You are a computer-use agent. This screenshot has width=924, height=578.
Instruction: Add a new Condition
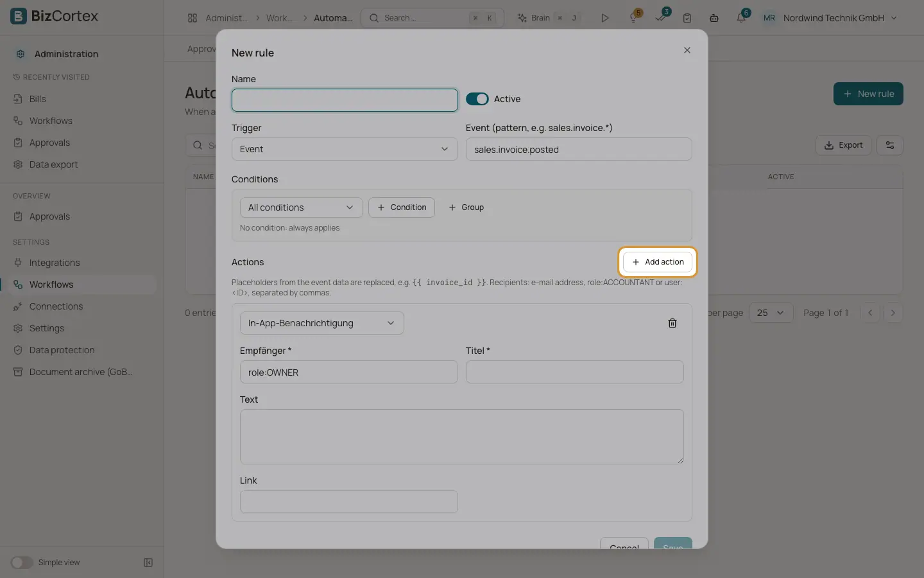(x=402, y=207)
